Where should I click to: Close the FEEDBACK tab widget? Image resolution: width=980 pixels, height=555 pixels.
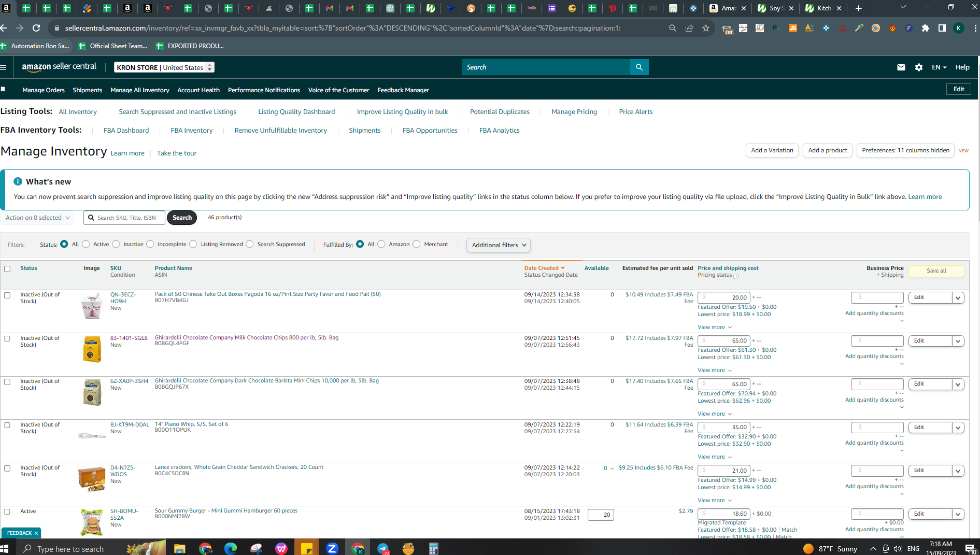coord(36,533)
